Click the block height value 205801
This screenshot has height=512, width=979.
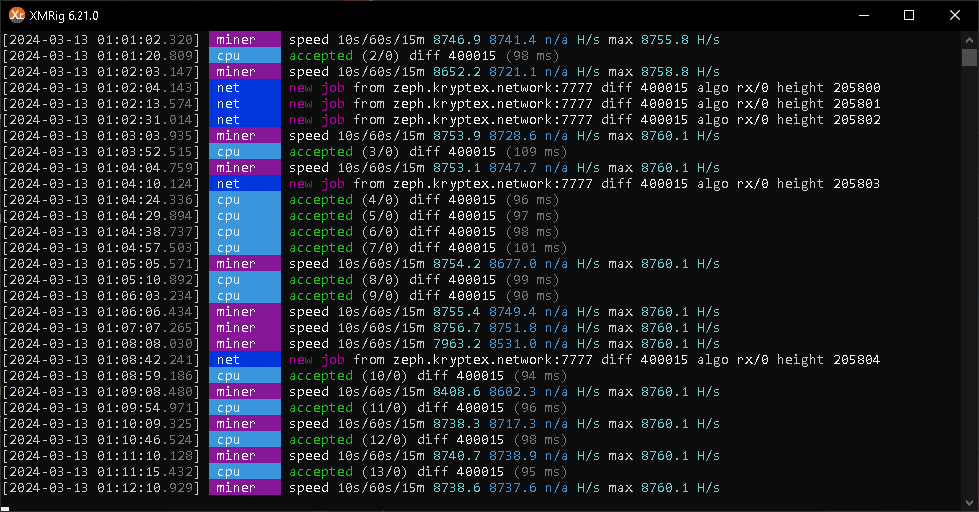click(x=857, y=104)
